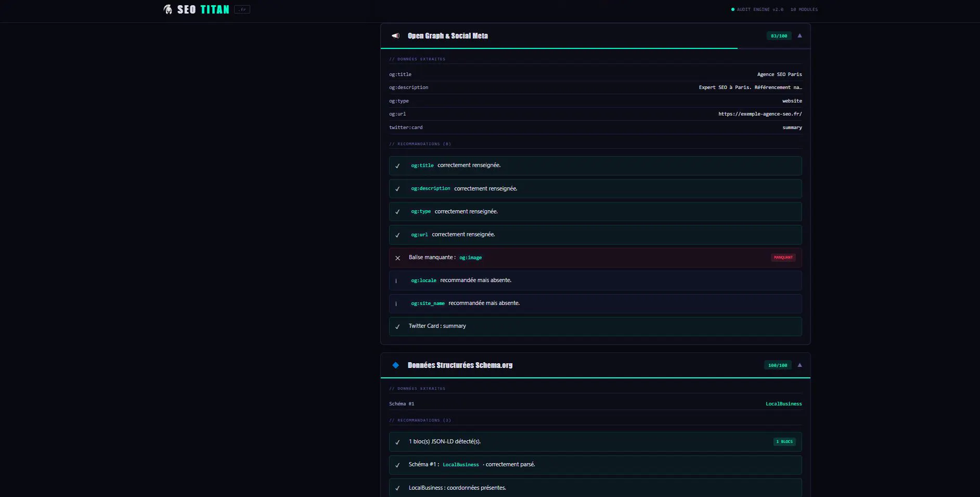Viewport: 980px width, 497px height.
Task: Click the "10 MODULES" text in header
Action: click(804, 9)
